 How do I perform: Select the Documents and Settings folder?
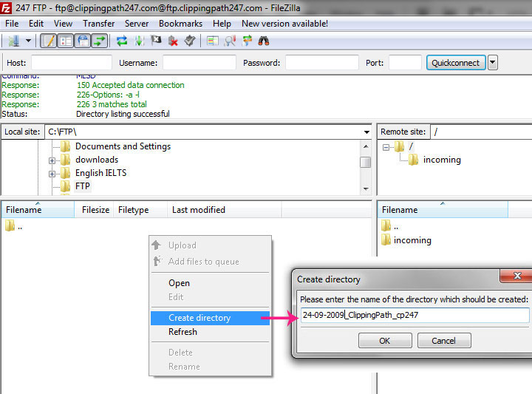click(123, 146)
